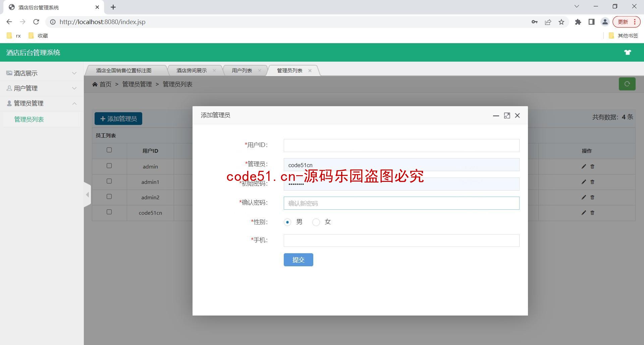Click the 确认密码 input field
The width and height of the screenshot is (644, 345).
coord(401,203)
